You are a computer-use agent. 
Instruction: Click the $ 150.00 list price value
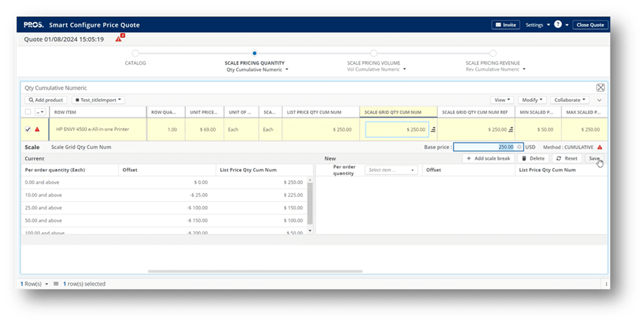pos(293,207)
